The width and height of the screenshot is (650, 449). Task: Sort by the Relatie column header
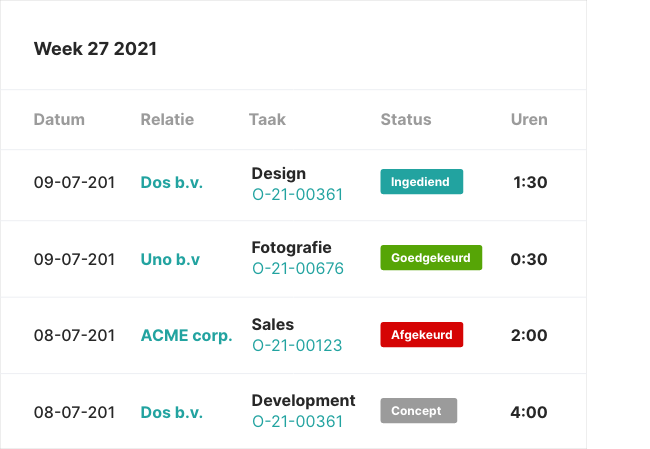(167, 119)
